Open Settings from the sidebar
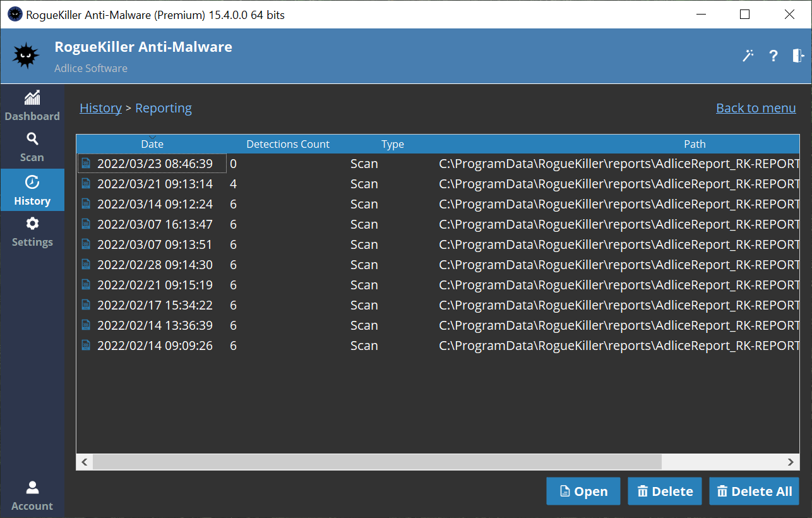 [32, 232]
